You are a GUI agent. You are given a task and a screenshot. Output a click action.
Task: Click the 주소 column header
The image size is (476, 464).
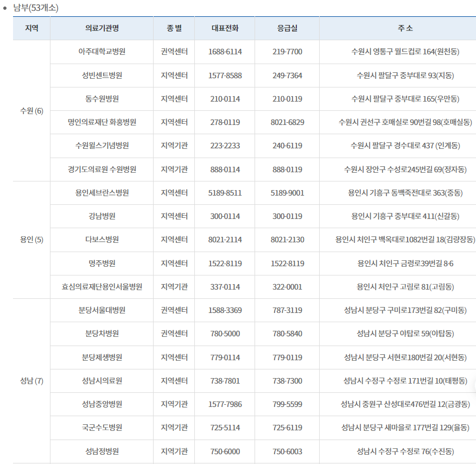405,28
